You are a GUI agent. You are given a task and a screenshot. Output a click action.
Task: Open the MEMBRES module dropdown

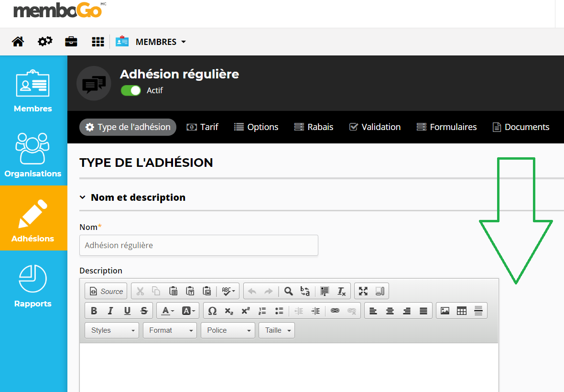[151, 42]
